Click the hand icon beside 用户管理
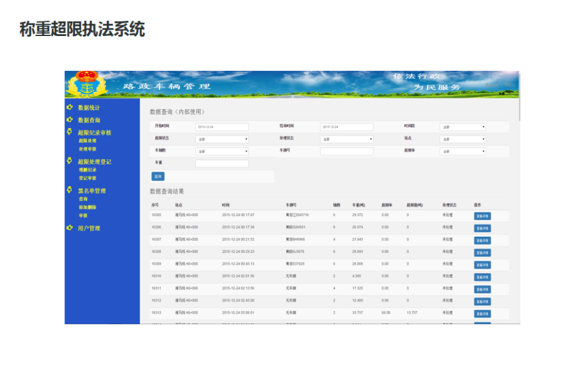The width and height of the screenshot is (588, 381). tap(69, 228)
